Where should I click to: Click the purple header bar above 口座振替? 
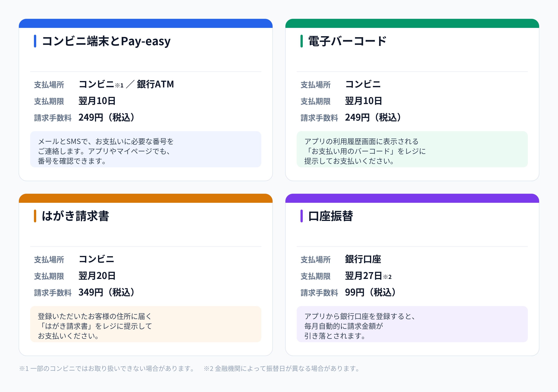[x=412, y=198]
